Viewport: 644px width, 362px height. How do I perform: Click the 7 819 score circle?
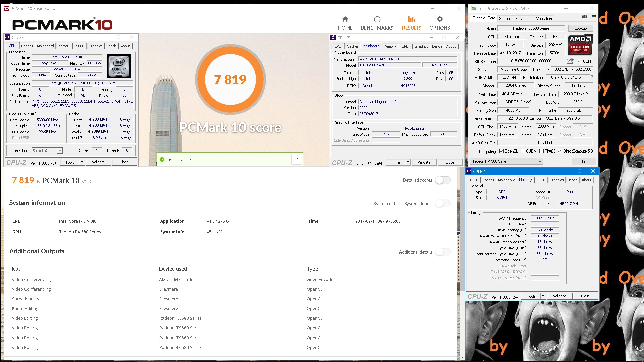click(230, 79)
